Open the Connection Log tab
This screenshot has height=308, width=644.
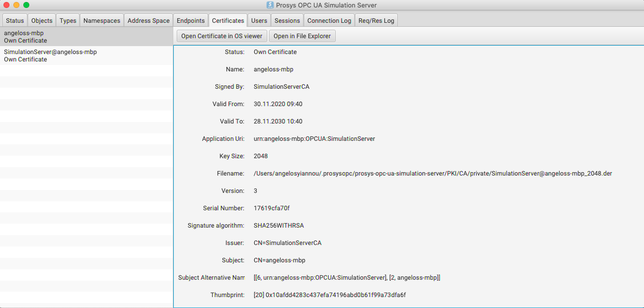tap(329, 20)
